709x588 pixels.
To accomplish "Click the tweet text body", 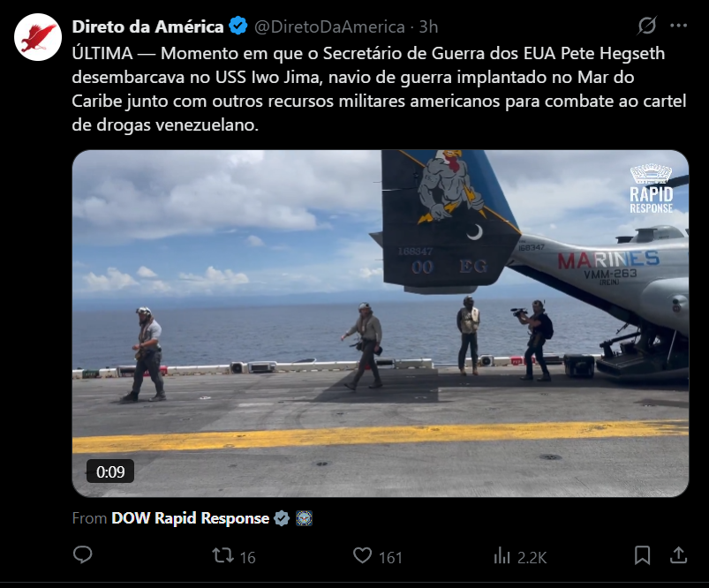I will tap(379, 89).
